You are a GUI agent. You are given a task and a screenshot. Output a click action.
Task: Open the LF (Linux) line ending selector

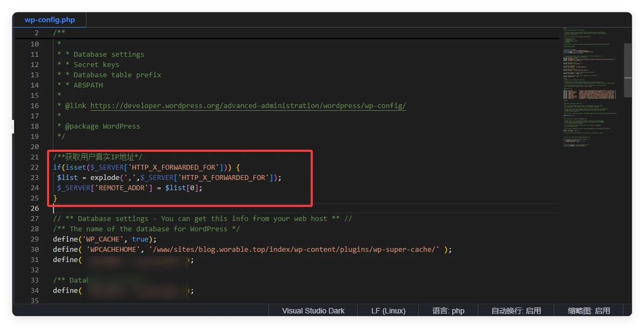coord(388,311)
